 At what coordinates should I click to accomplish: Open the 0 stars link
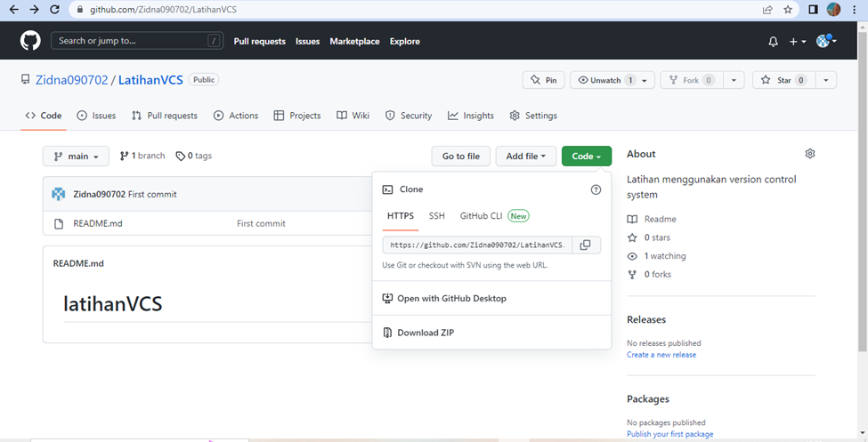tap(648, 237)
